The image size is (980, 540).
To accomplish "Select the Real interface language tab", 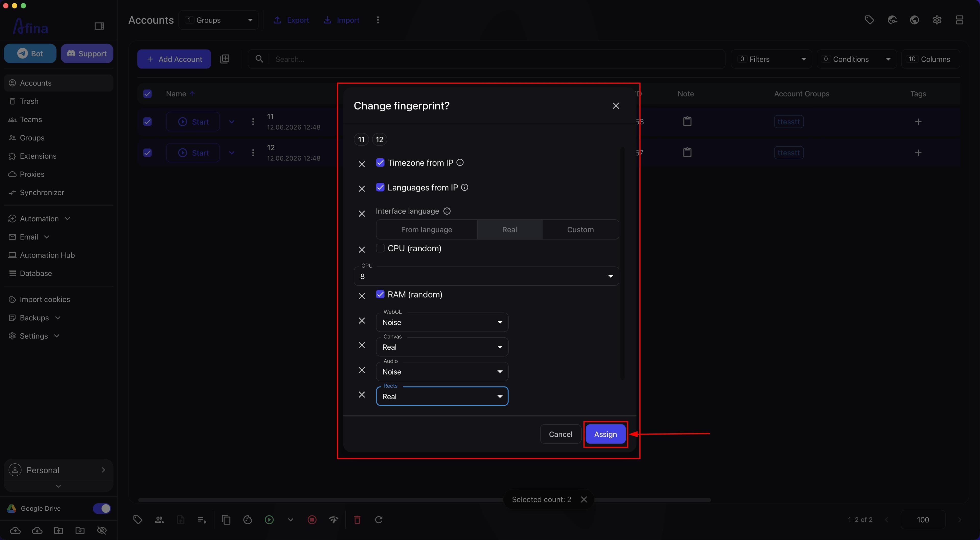I will (509, 230).
